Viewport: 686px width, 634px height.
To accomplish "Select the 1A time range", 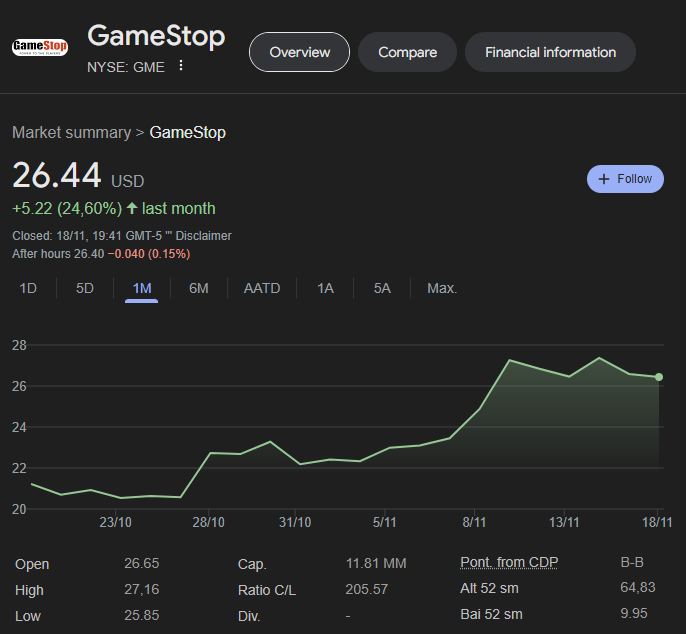I will pos(326,288).
